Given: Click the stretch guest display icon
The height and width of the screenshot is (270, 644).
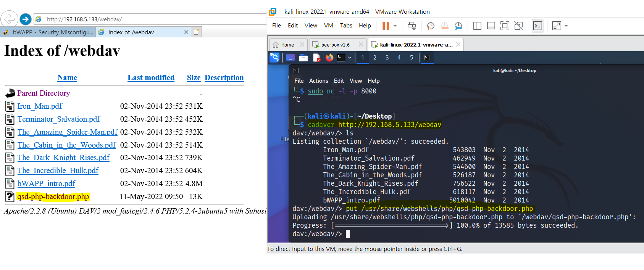Looking at the screenshot, I should (557, 26).
